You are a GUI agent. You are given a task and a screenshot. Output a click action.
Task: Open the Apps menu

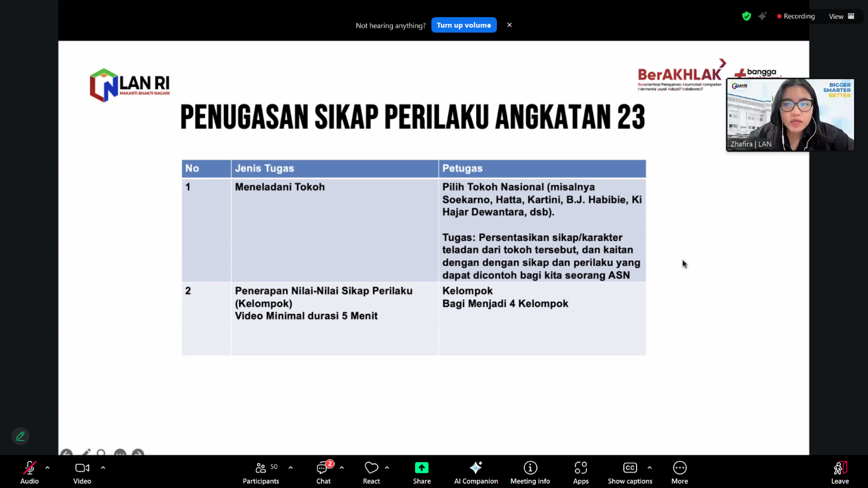tap(581, 472)
